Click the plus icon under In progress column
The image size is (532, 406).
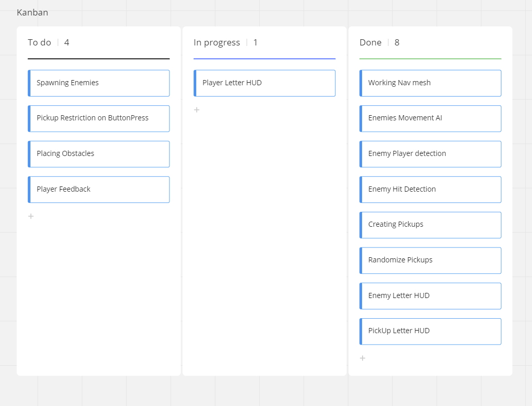[197, 110]
